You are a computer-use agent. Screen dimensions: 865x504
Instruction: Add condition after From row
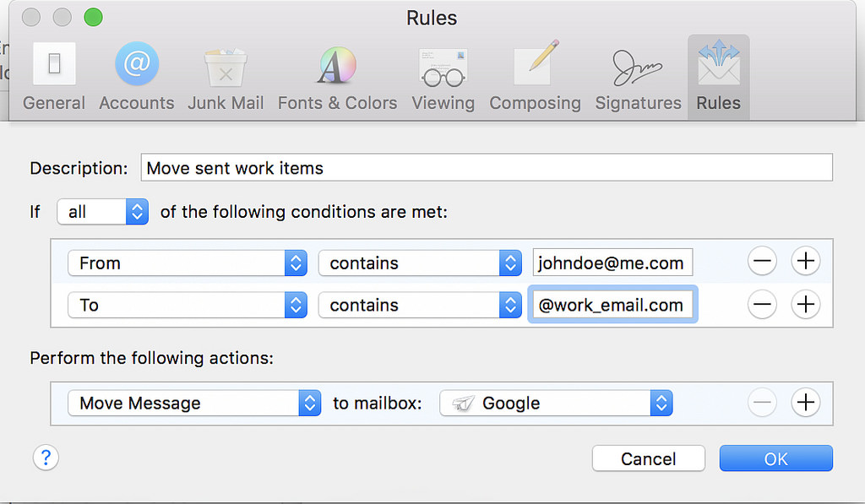[x=805, y=263]
